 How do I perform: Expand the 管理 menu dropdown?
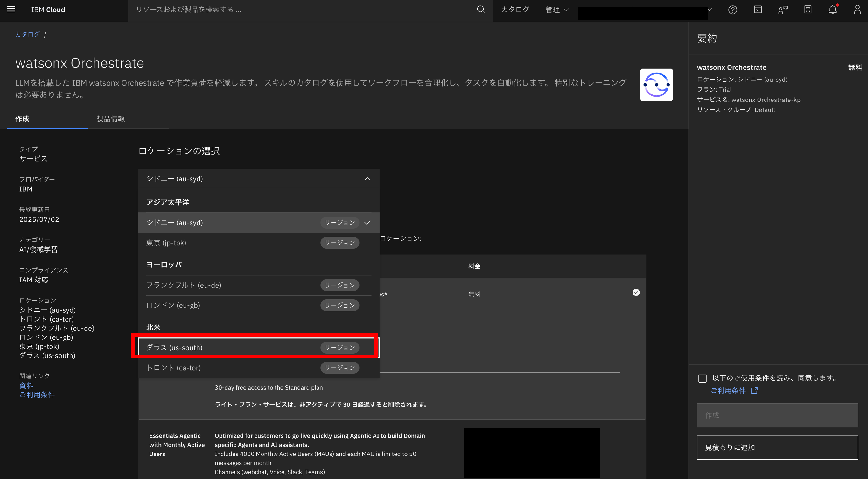click(557, 10)
